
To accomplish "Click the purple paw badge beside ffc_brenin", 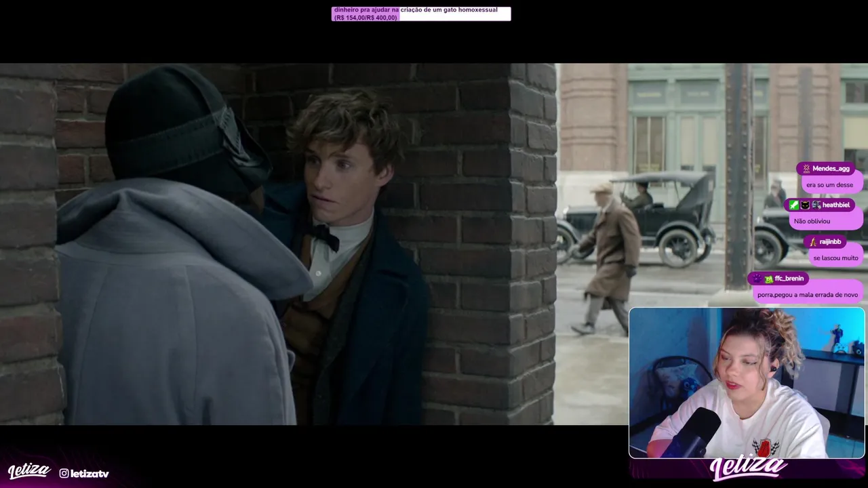I will [757, 279].
